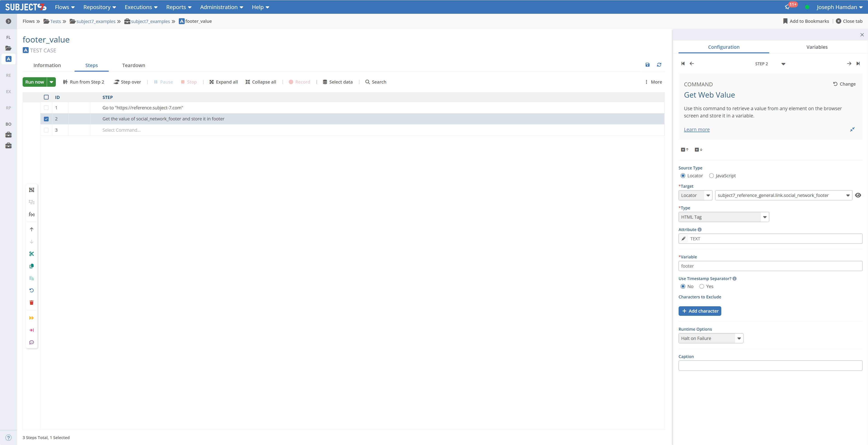Viewport: 868px width, 445px height.
Task: Click the refresh icon next to save
Action: click(x=659, y=65)
